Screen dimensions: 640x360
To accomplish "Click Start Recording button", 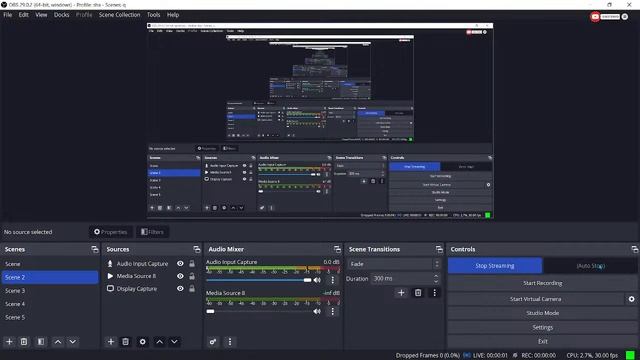I will (x=542, y=283).
